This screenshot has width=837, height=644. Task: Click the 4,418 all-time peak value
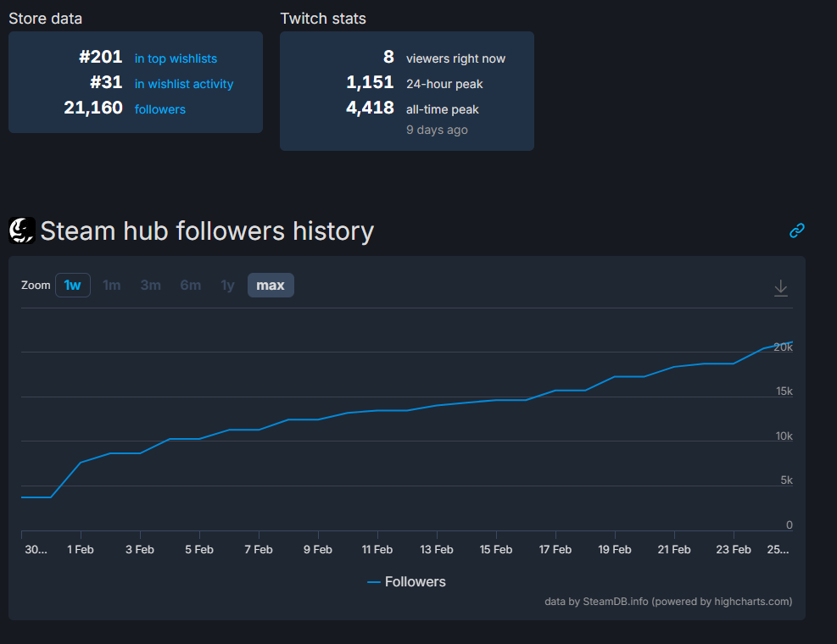(370, 108)
